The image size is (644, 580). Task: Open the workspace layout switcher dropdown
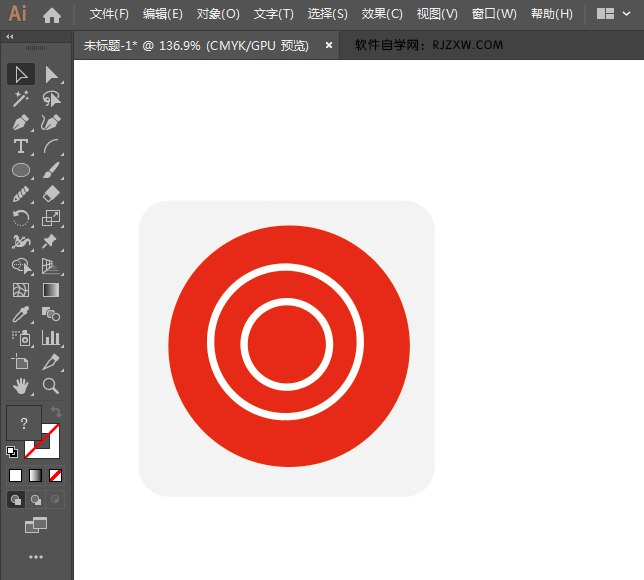coord(612,14)
